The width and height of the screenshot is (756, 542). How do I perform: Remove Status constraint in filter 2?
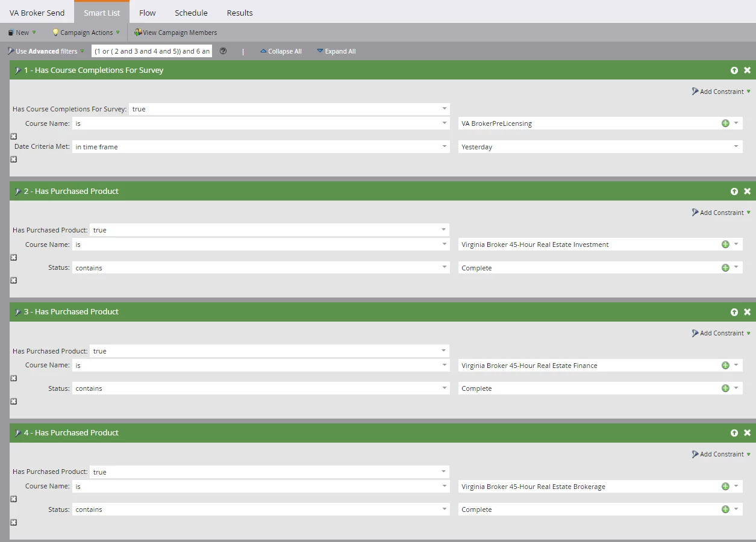click(x=14, y=281)
